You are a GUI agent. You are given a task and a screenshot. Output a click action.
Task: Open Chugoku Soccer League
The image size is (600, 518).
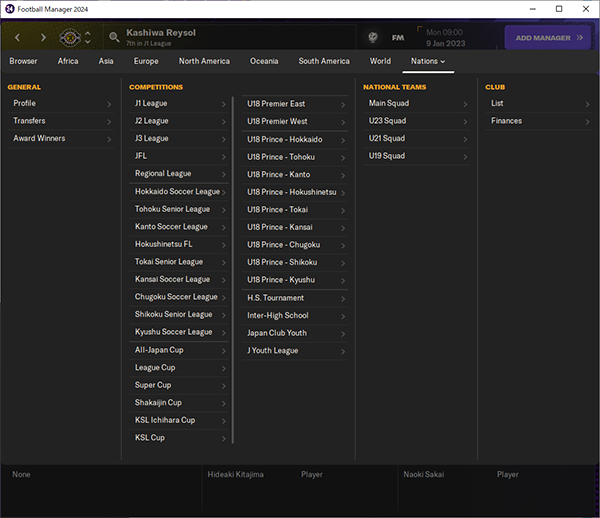[x=179, y=297]
